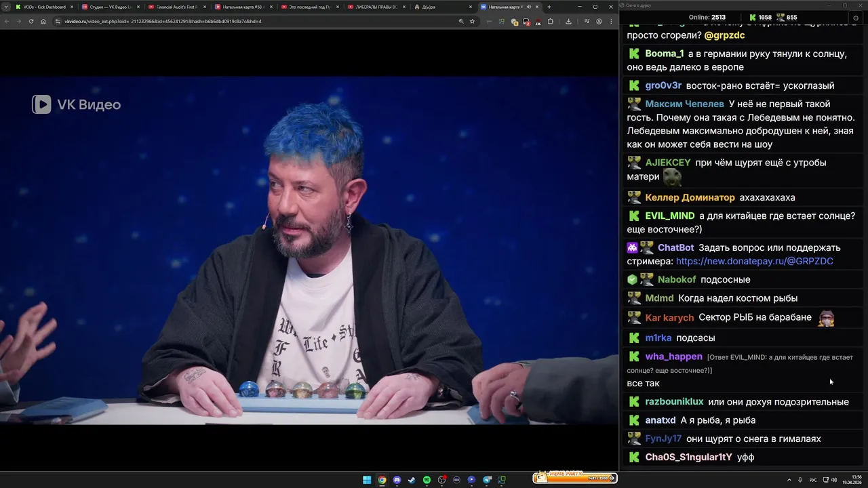Open Booma_1's chat profile
Viewport: 868px width, 488px height.
point(664,54)
